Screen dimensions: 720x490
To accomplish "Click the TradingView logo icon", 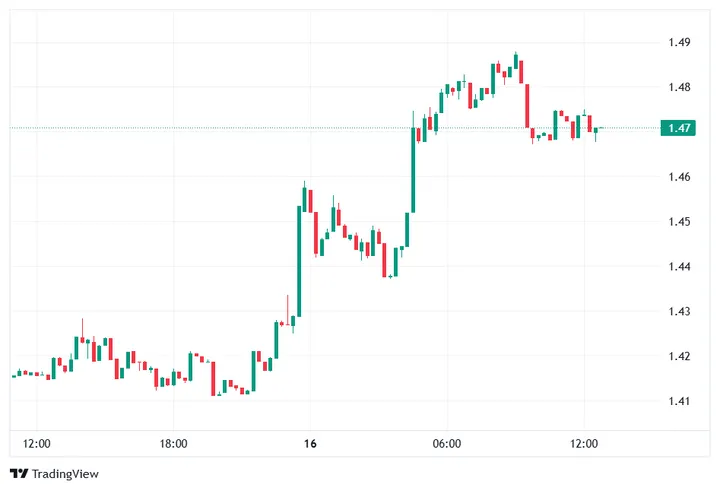I will pos(18,474).
